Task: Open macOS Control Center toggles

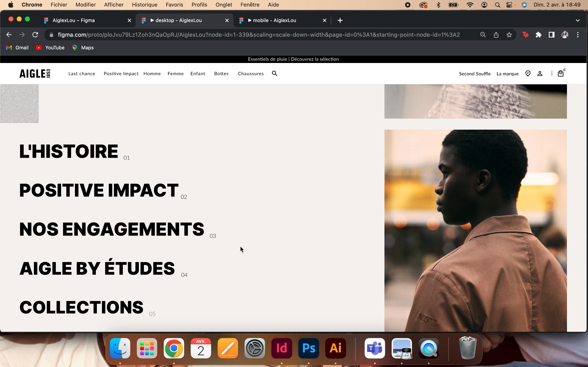Action: pos(509,5)
